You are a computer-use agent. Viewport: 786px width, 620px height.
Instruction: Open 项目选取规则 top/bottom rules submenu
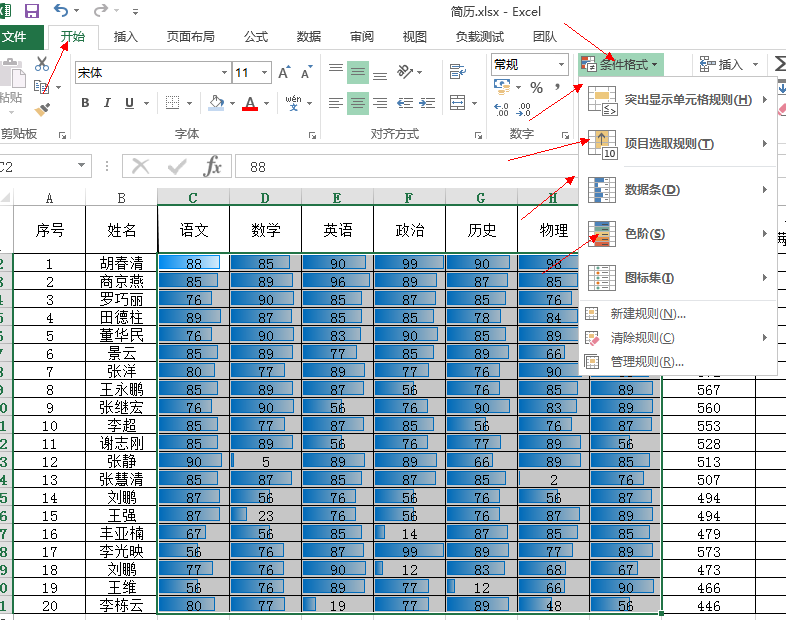pos(677,144)
